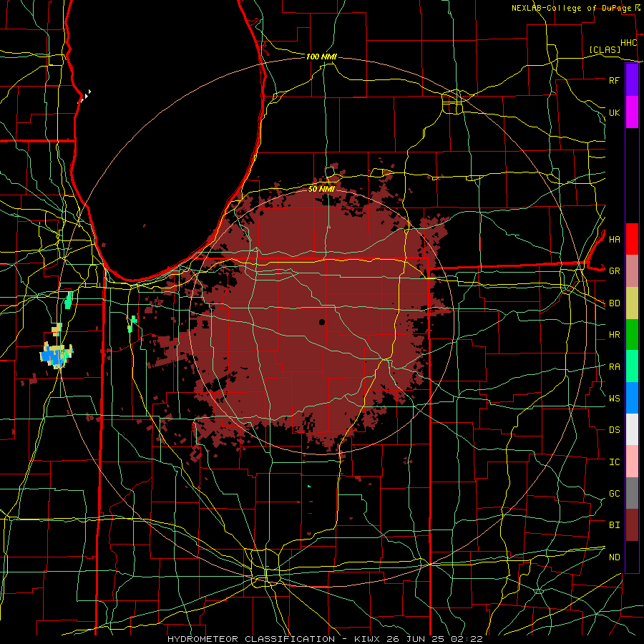Click the 'NEXLAB-College of DuPage' credit text

pos(572,8)
